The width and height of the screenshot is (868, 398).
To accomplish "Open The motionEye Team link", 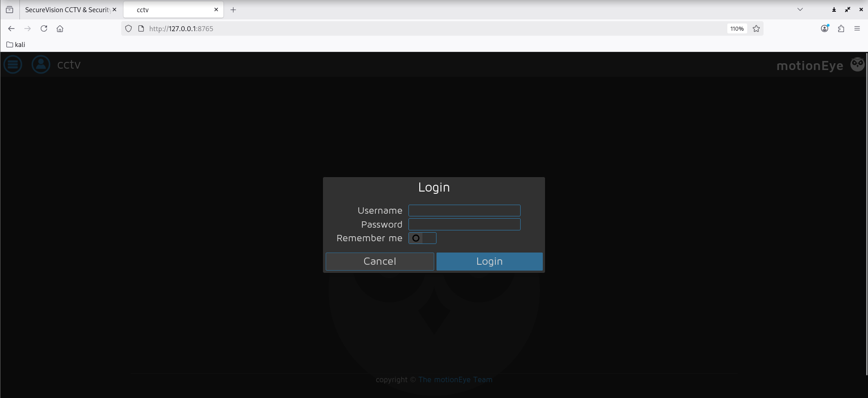I will point(455,379).
